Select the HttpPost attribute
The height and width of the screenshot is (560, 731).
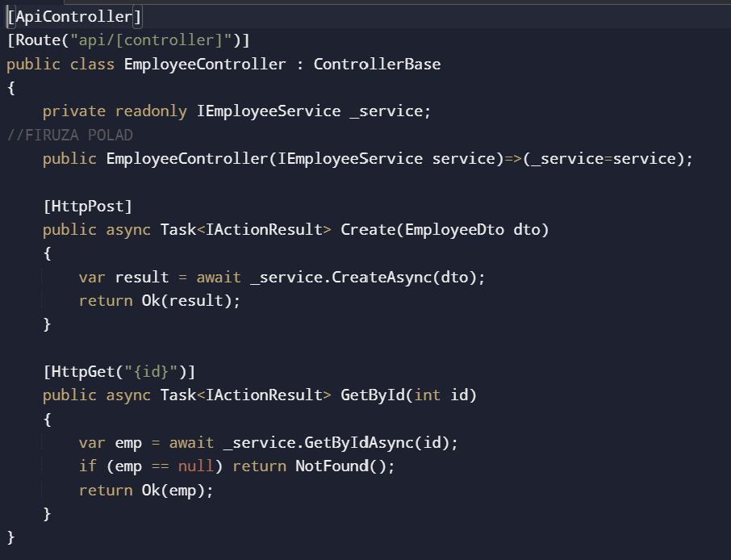pyautogui.click(x=87, y=207)
